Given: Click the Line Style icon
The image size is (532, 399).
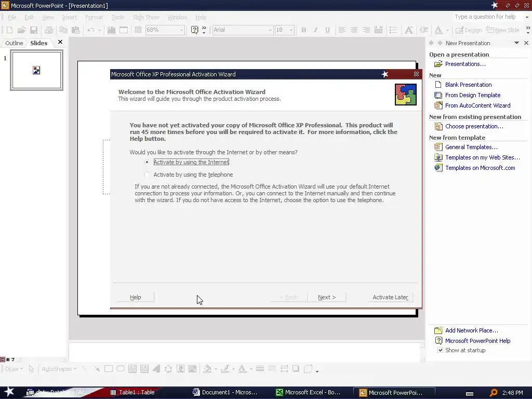Looking at the screenshot, I should 260,369.
